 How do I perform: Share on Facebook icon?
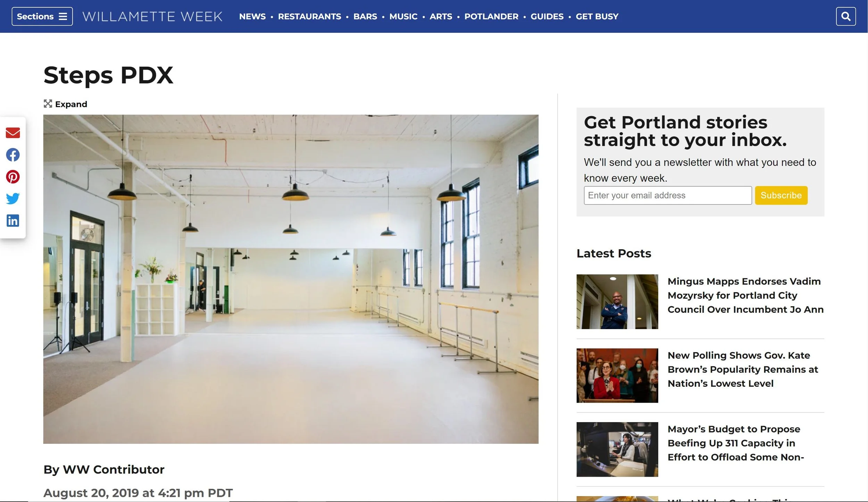13,155
